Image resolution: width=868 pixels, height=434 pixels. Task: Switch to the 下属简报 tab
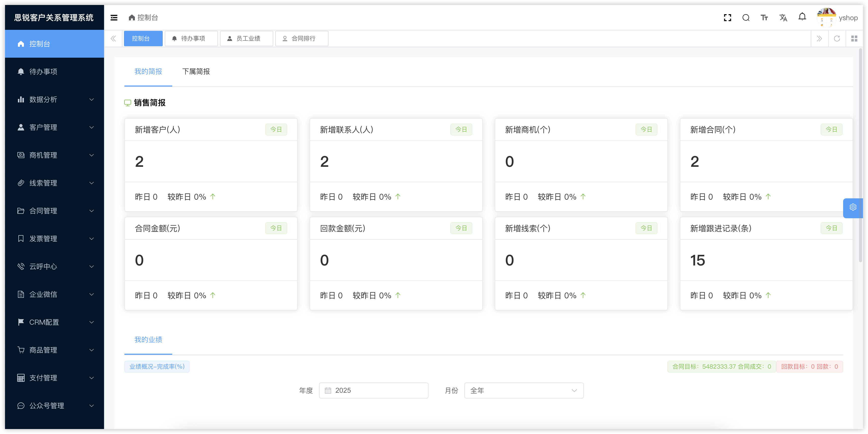click(x=196, y=71)
